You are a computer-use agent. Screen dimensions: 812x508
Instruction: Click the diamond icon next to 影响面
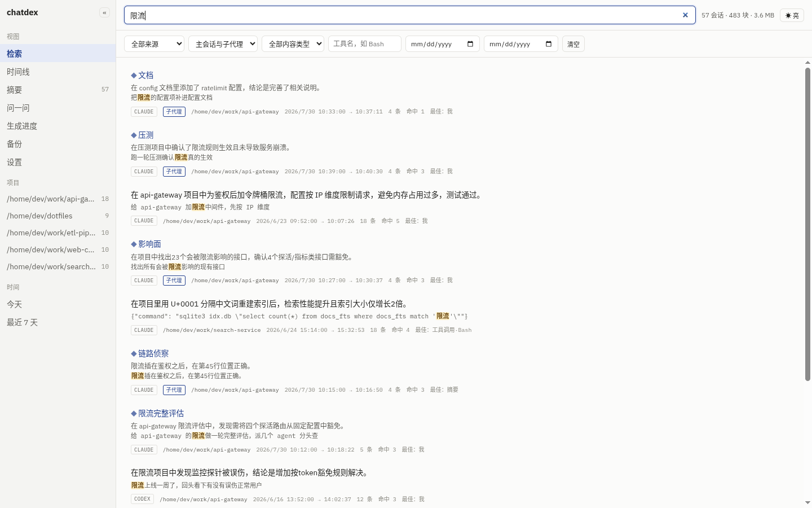pos(134,244)
